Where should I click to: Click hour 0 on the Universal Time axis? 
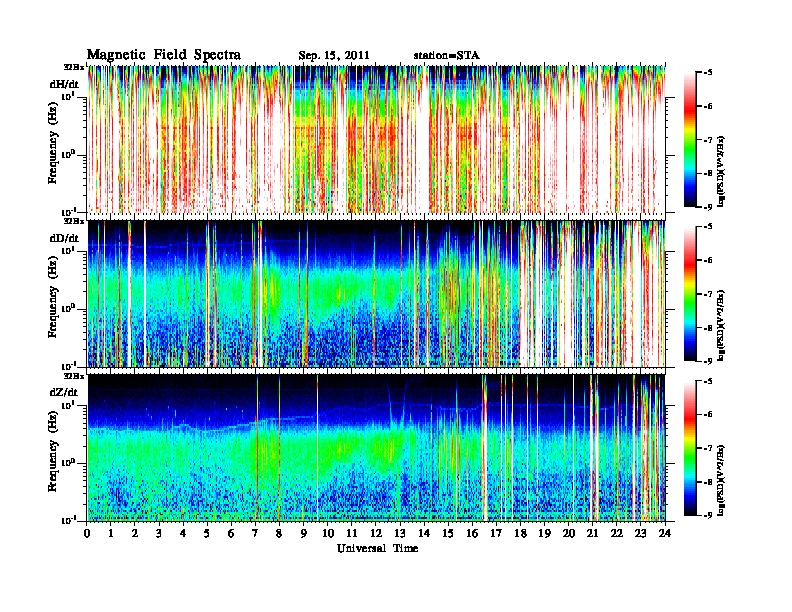pos(87,533)
